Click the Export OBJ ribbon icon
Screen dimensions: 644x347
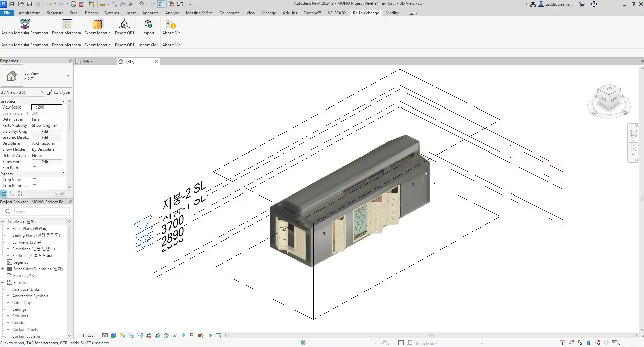pyautogui.click(x=124, y=24)
